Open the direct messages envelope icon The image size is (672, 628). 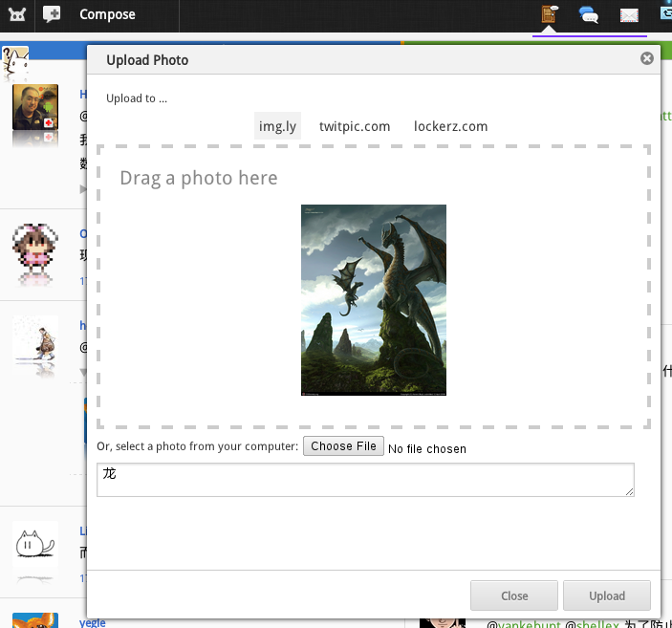pos(629,15)
